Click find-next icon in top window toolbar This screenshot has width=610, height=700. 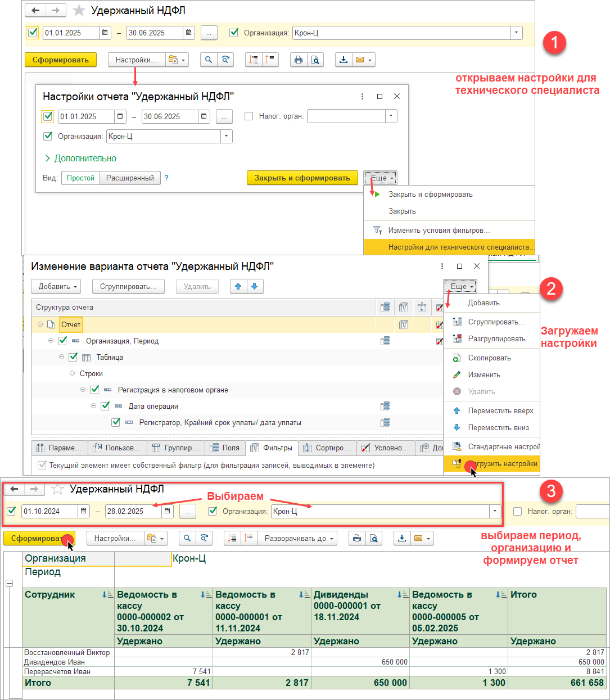point(225,60)
